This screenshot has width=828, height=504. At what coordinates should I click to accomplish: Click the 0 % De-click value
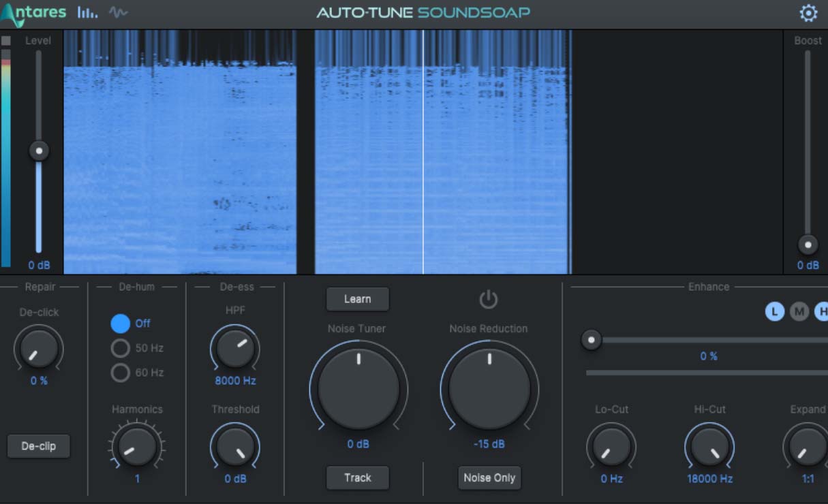pyautogui.click(x=39, y=381)
